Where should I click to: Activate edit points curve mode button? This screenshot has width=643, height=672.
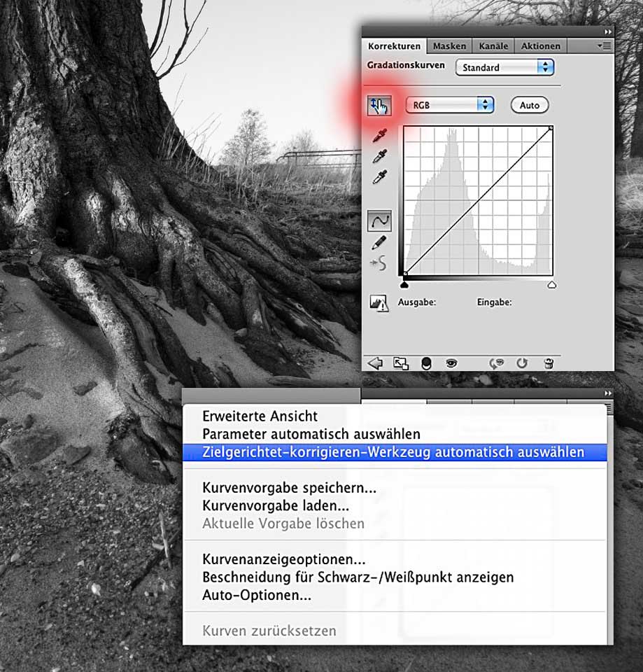379,220
